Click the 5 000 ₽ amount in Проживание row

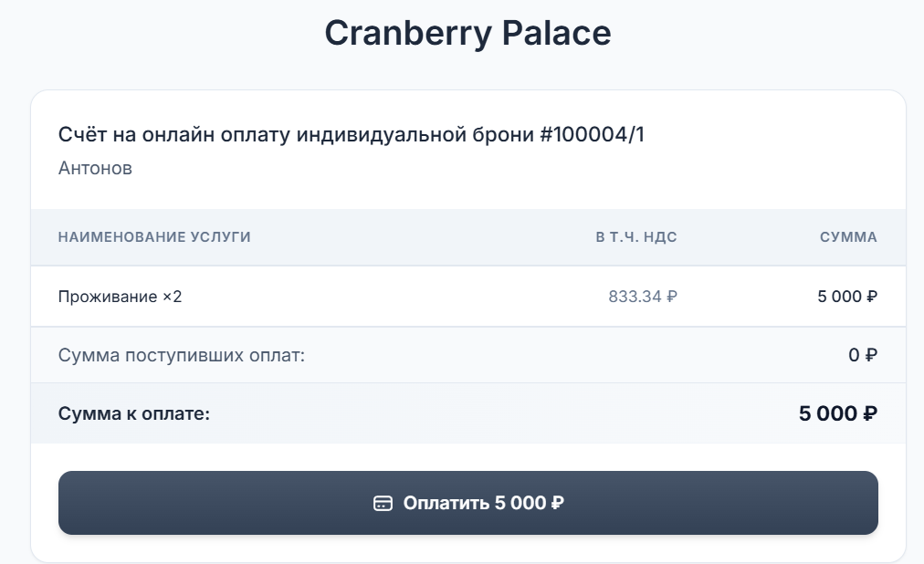tap(847, 297)
